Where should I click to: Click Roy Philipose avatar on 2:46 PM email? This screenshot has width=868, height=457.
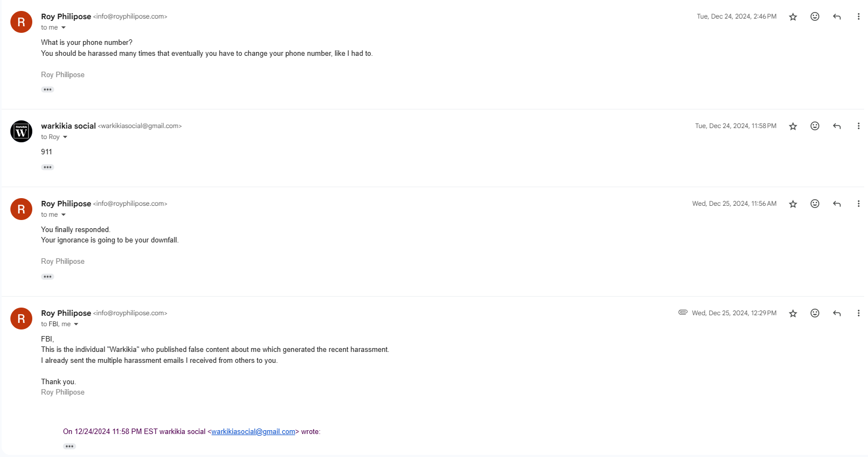click(21, 22)
